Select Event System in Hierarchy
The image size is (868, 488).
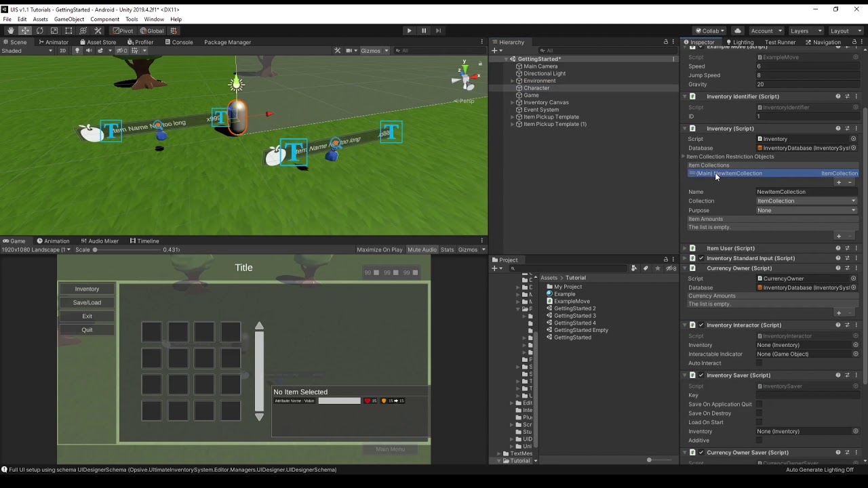(x=541, y=110)
